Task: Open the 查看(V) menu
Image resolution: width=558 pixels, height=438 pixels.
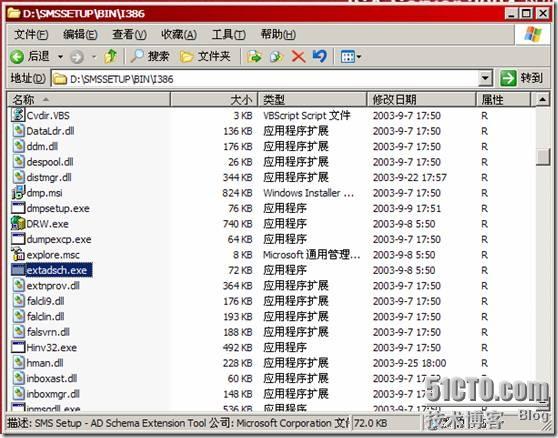Action: tap(129, 35)
